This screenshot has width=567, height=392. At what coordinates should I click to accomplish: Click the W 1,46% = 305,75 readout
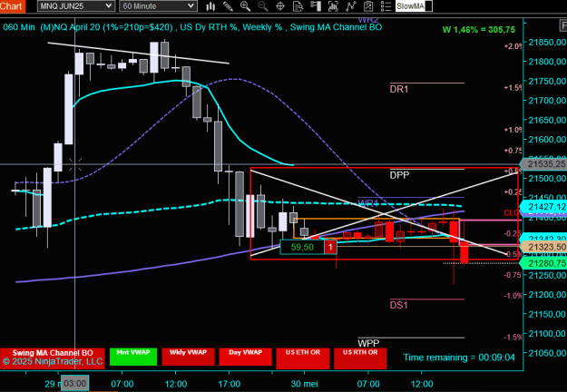pos(479,30)
